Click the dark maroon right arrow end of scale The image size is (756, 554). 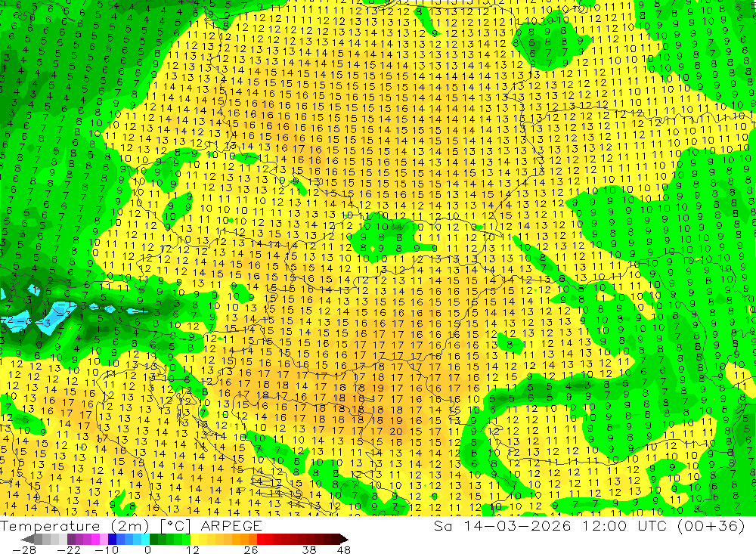pyautogui.click(x=342, y=539)
